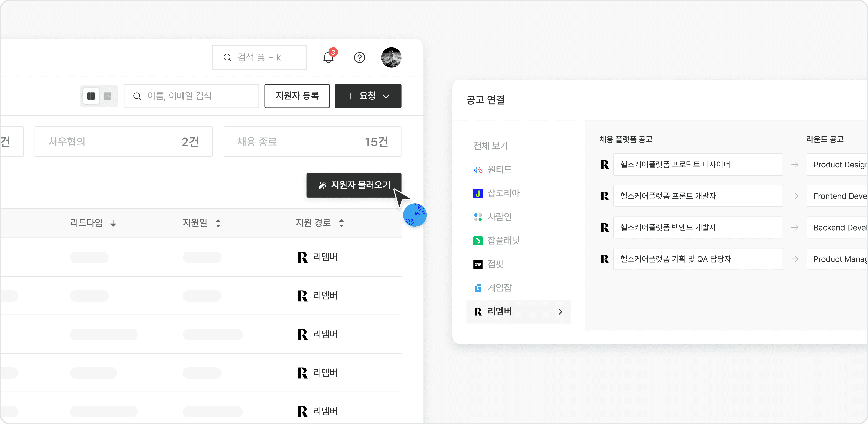Switch to list view
868x424 pixels.
(108, 96)
